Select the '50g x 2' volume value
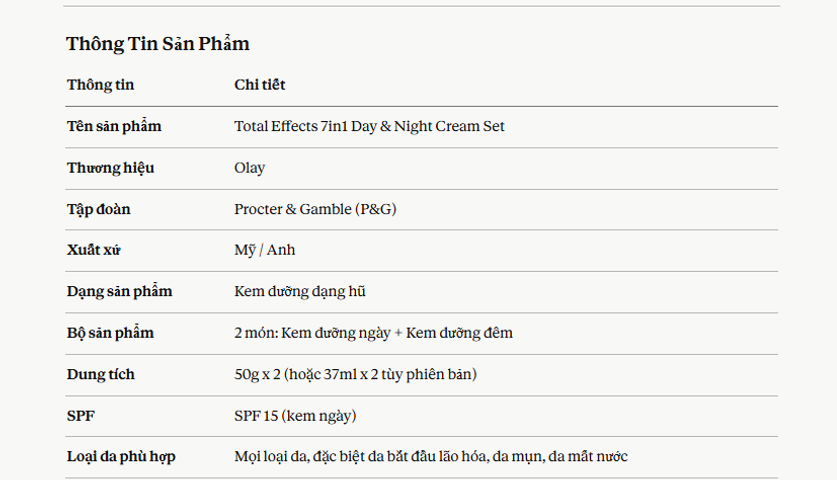Viewport: 837px width, 480px height. (257, 375)
